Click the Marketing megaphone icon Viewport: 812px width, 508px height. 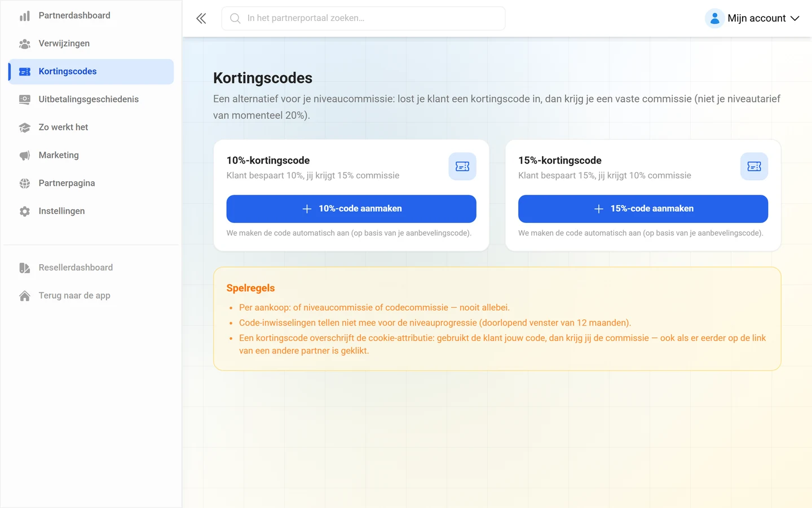click(x=25, y=155)
